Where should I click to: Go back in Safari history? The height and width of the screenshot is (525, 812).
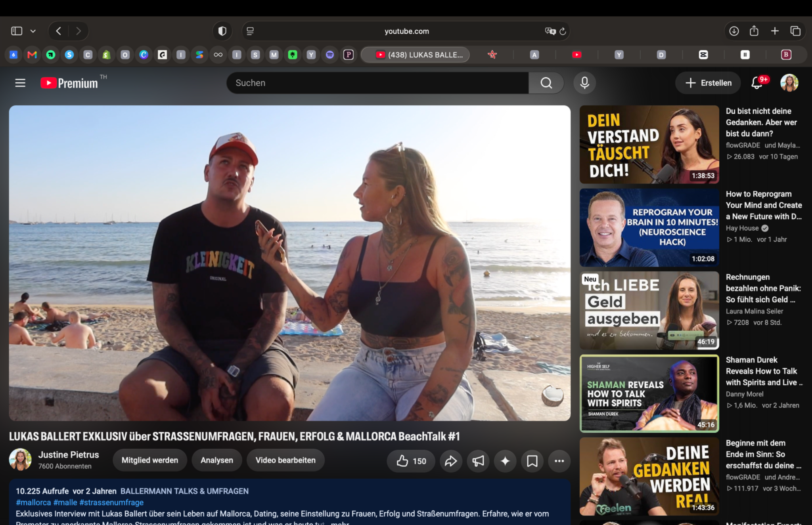pos(58,31)
